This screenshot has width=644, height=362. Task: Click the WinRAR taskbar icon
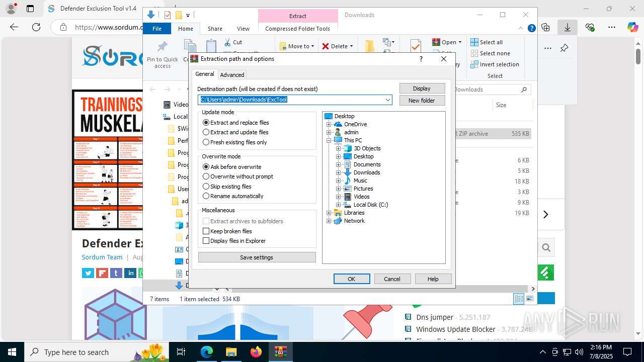point(280,352)
